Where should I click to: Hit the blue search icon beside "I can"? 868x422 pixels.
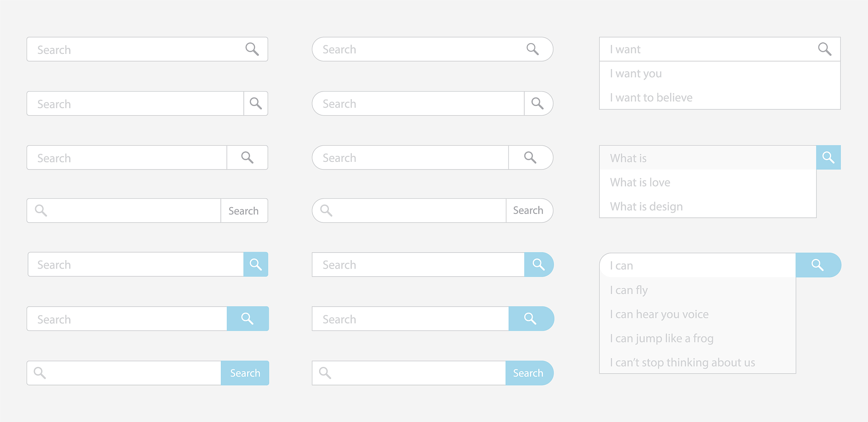coord(818,265)
